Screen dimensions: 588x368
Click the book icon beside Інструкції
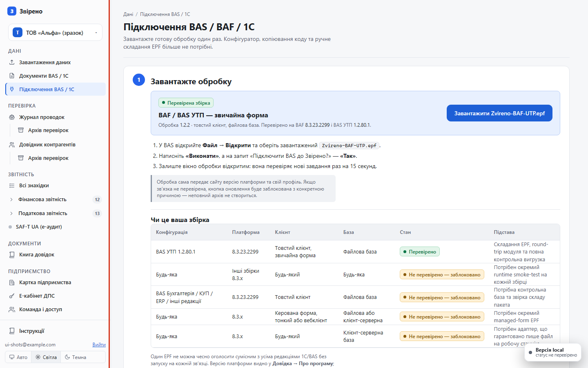tap(12, 331)
